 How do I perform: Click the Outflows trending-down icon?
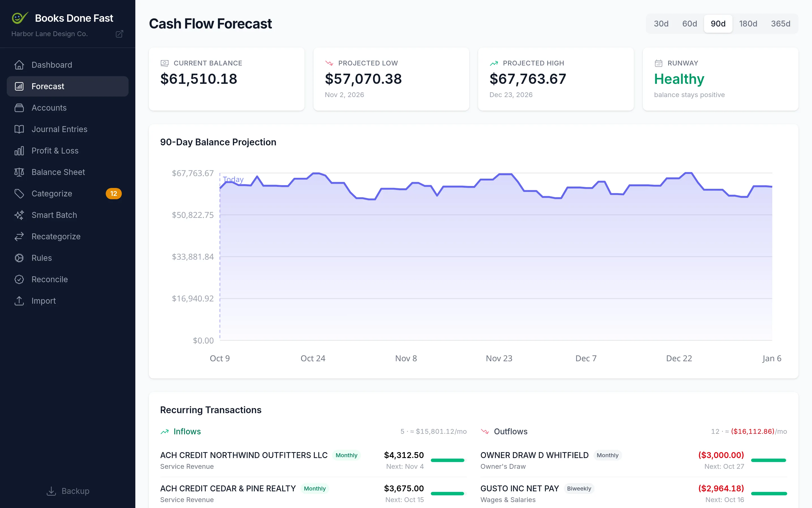(485, 432)
